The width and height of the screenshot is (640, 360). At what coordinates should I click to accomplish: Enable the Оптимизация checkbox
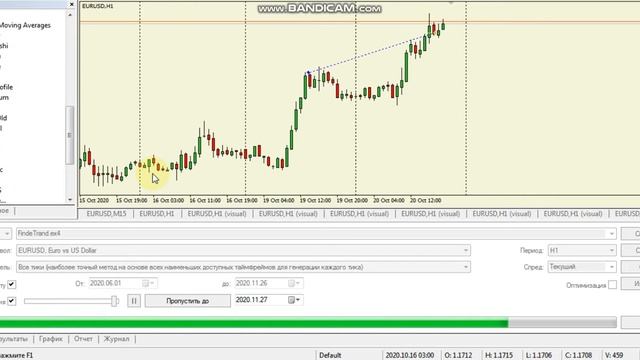click(612, 284)
